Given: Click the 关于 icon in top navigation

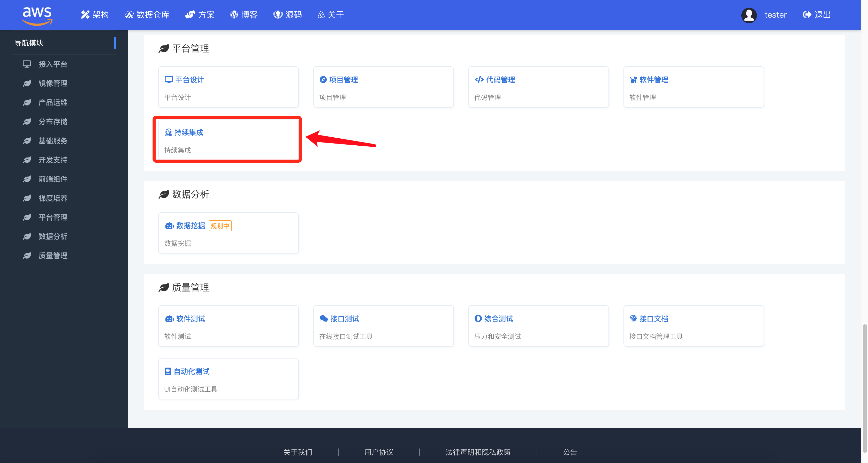Looking at the screenshot, I should click(x=321, y=15).
